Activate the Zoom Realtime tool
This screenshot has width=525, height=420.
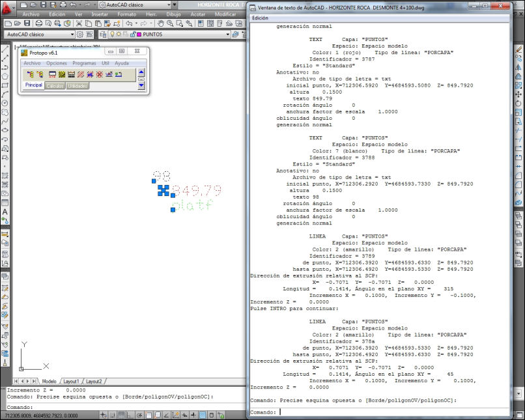point(170,23)
